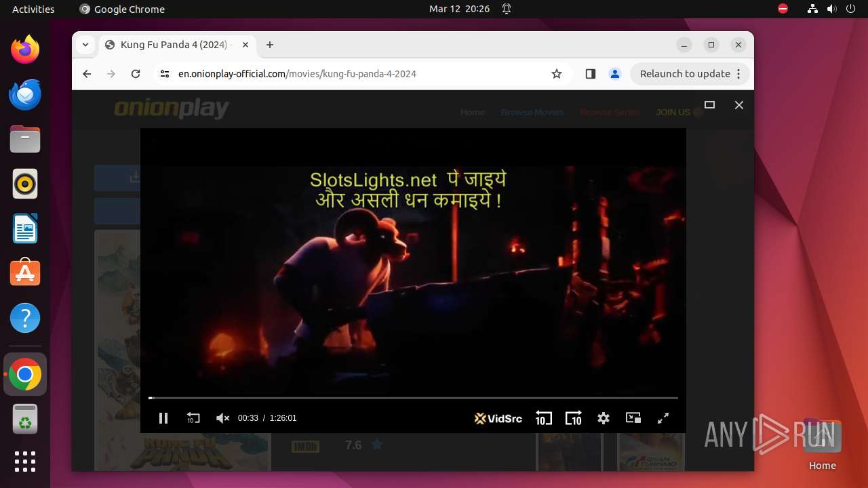Screen dimensions: 868x488
Task: Expand the video overlay window
Action: (710, 105)
